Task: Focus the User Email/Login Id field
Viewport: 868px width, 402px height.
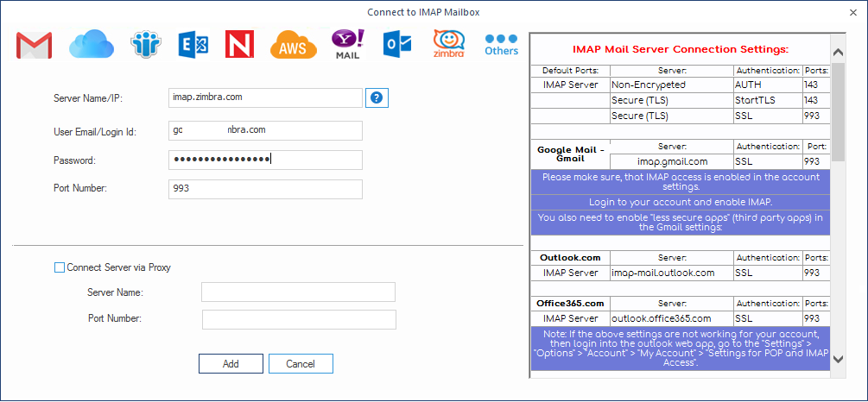Action: pos(265,130)
